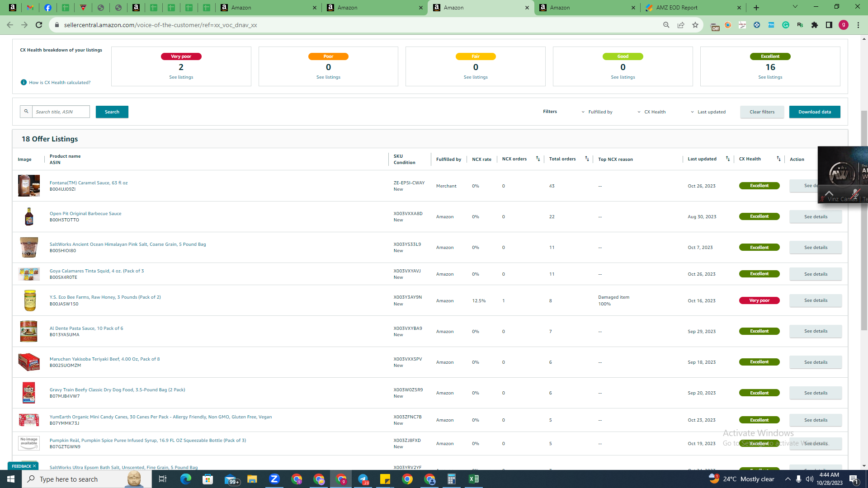Show hidden system tray icons

(788, 479)
